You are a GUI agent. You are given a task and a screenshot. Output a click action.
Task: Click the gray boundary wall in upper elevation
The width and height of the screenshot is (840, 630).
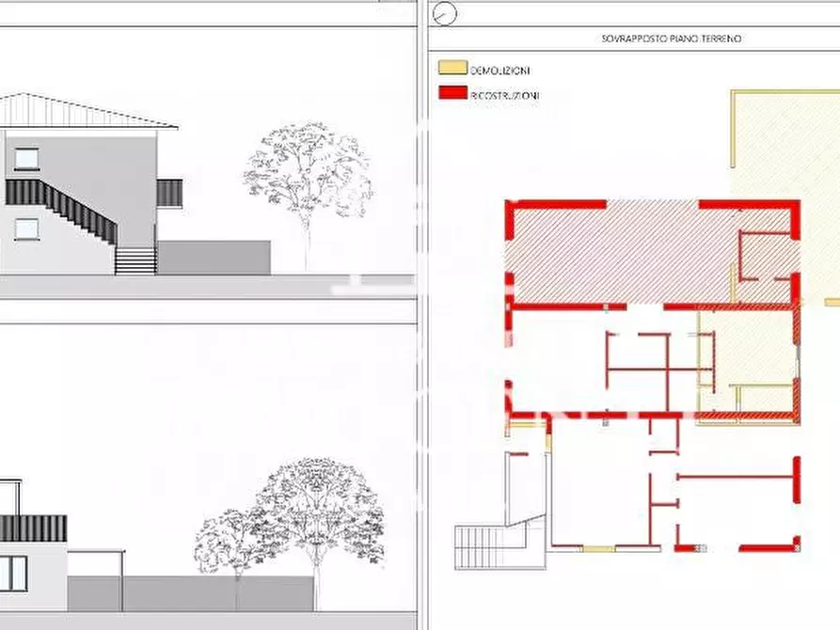tap(214, 257)
